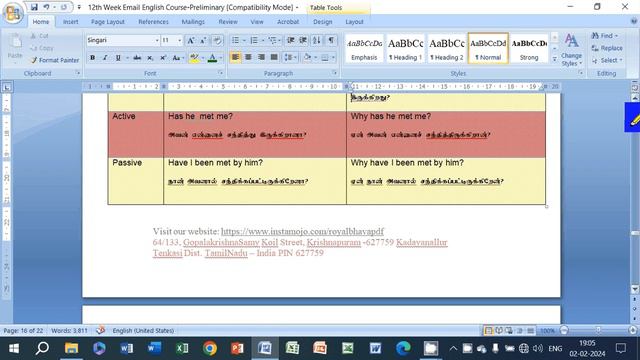Open the Page Layout tab

coord(108,22)
